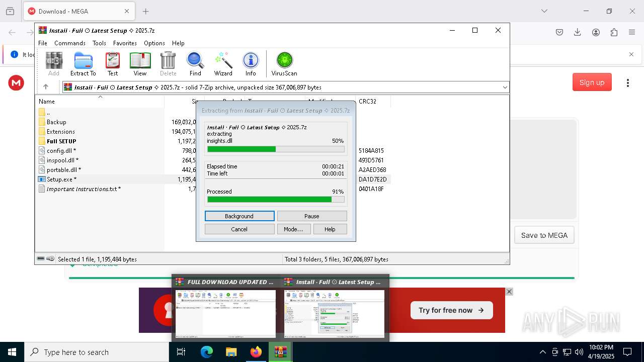Viewport: 644px width, 362px height.
Task: Dismiss the browser notification bar
Action: [x=631, y=54]
